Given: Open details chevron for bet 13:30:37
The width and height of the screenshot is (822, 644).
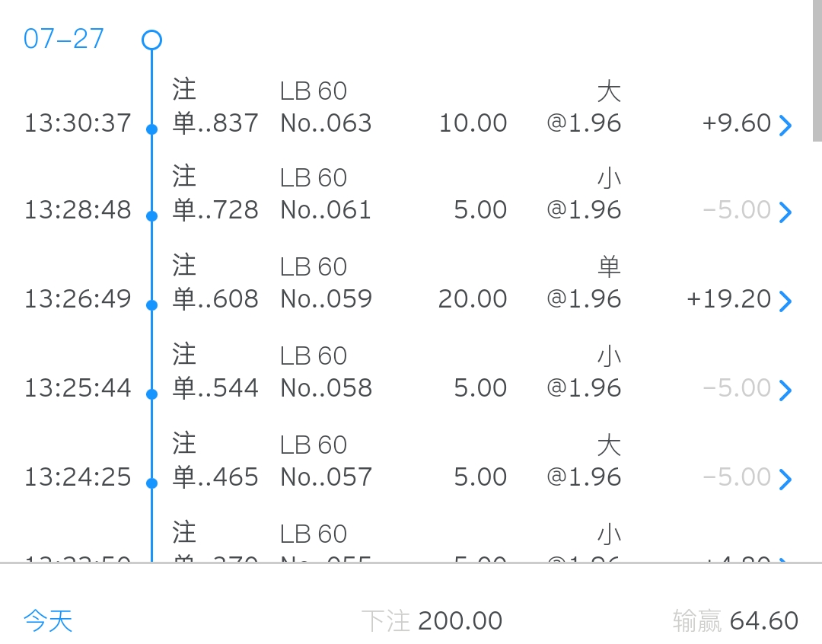Looking at the screenshot, I should [785, 126].
